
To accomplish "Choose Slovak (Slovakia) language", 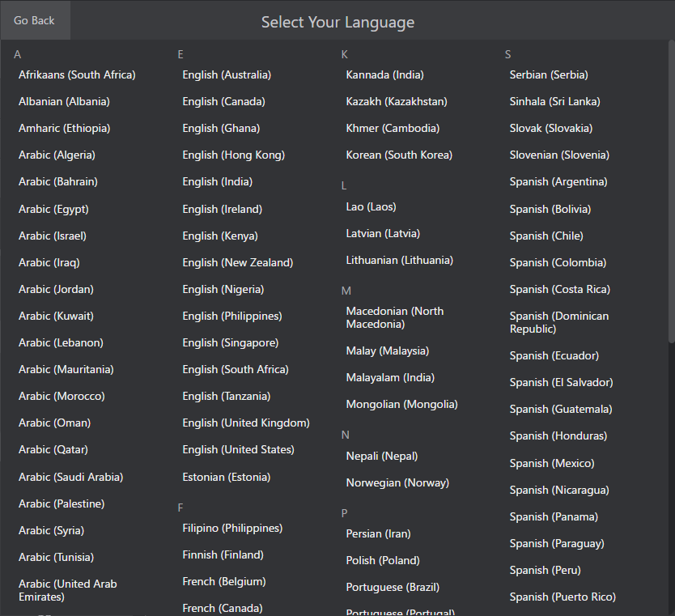I will (x=550, y=128).
